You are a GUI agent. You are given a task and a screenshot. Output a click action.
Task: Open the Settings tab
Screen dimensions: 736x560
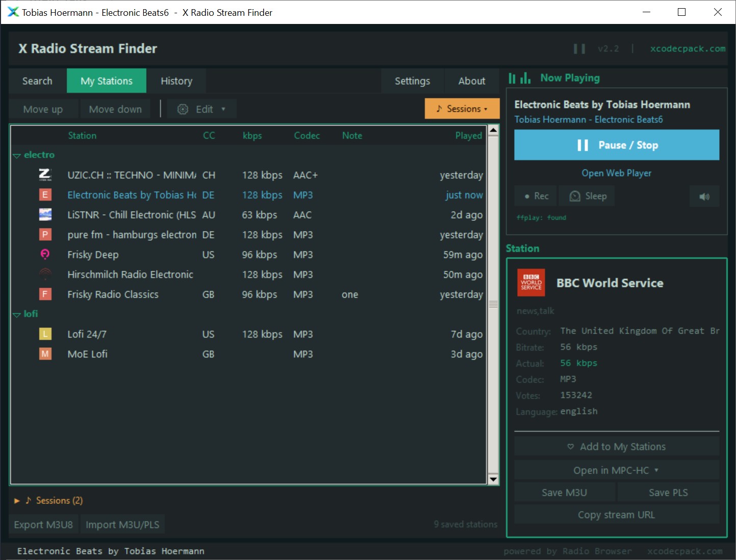(412, 81)
